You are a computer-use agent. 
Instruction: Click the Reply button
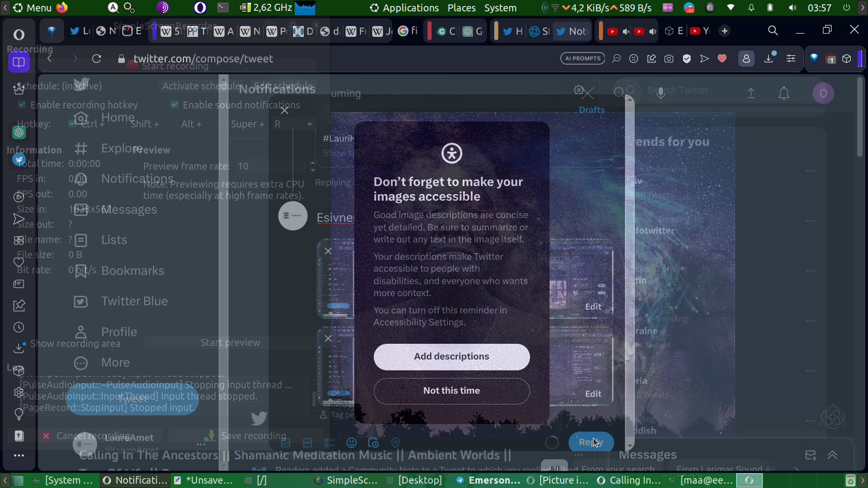tap(591, 442)
